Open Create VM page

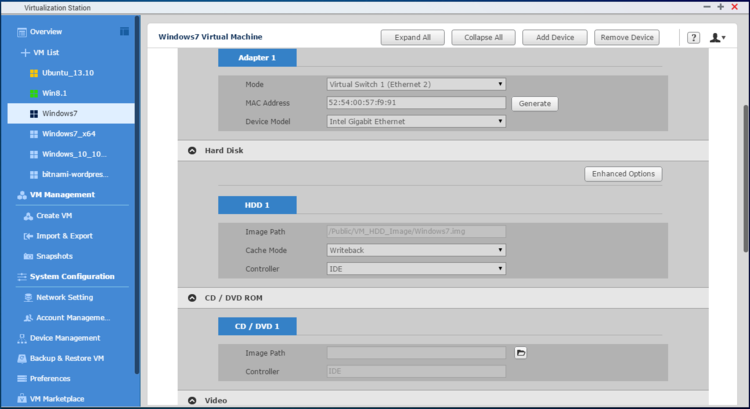coord(54,216)
